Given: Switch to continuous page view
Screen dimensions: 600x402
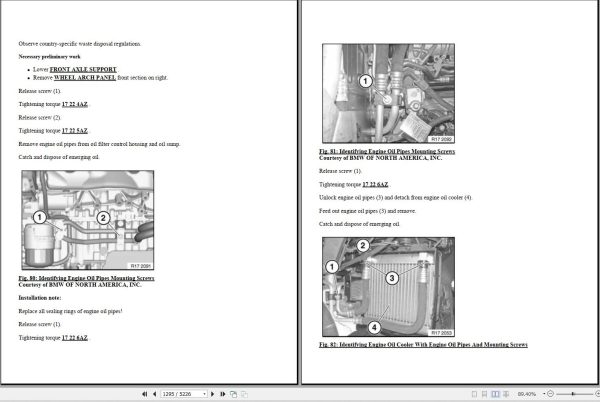Looking at the screenshot, I should tap(484, 394).
